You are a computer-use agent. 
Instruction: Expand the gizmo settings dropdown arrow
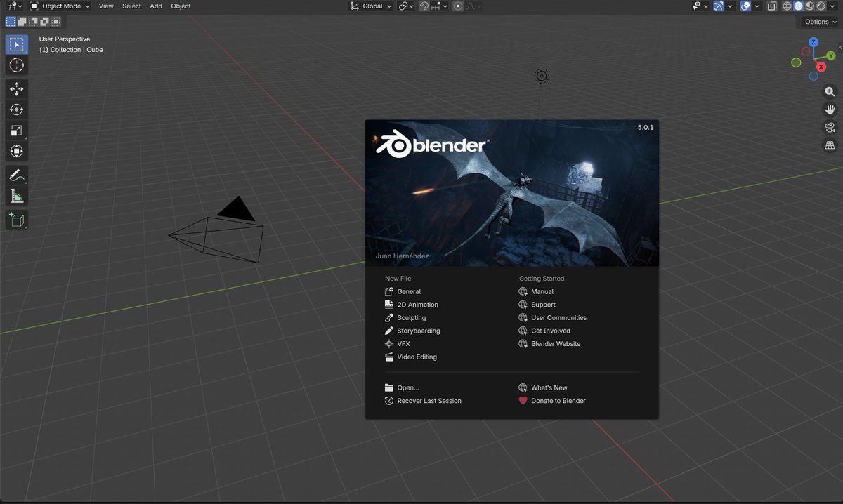click(x=730, y=6)
